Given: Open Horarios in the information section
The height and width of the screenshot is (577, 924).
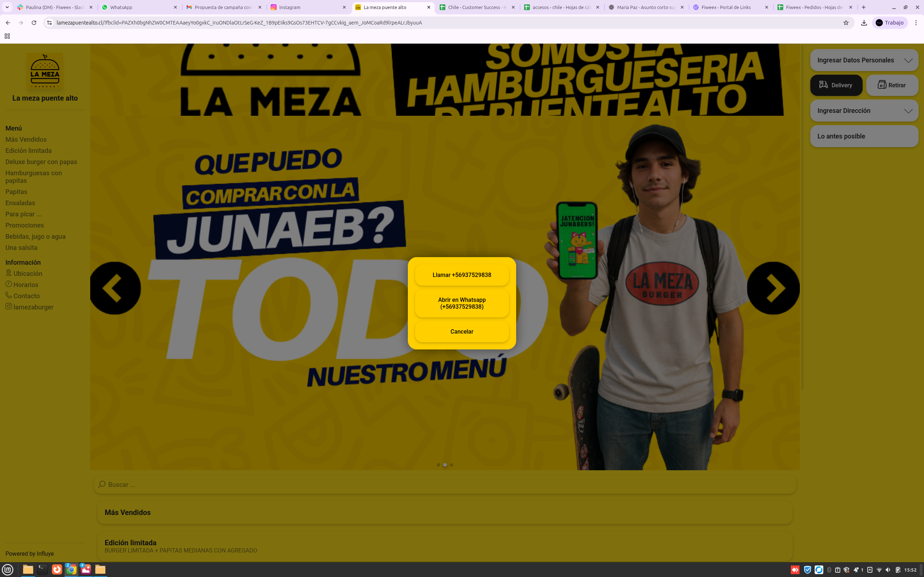Looking at the screenshot, I should tap(26, 285).
